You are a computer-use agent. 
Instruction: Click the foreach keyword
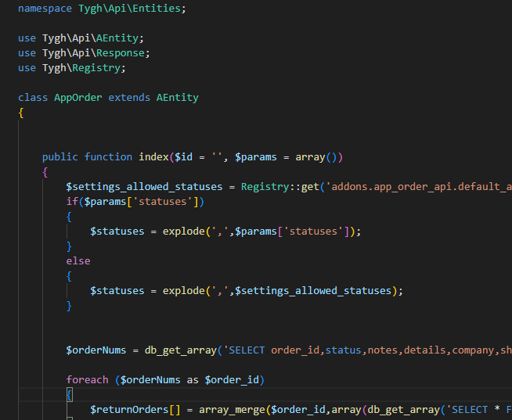tap(87, 379)
